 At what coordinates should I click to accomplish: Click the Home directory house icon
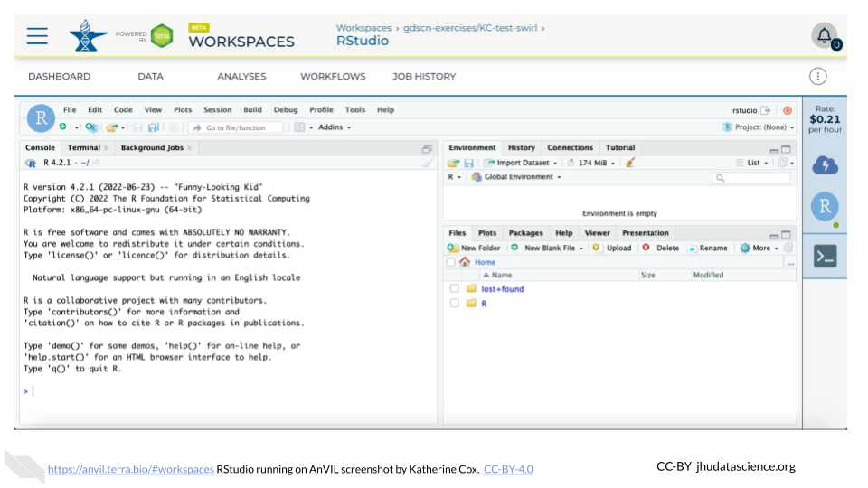tap(465, 262)
